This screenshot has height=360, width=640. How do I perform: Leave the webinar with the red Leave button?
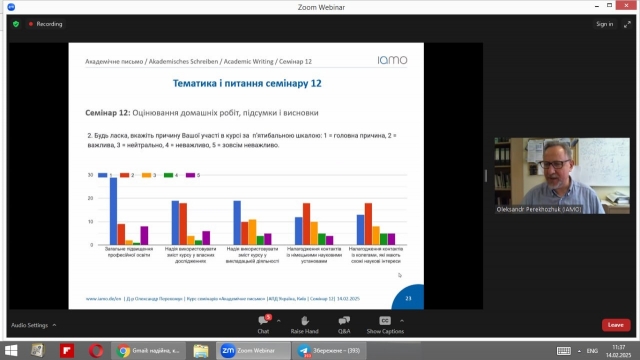[616, 325]
